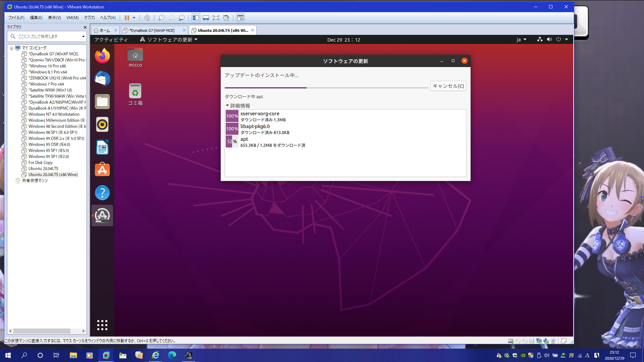Viewport: 644px width, 362px height.
Task: Click Software Updater icon in dock
Action: click(x=102, y=216)
